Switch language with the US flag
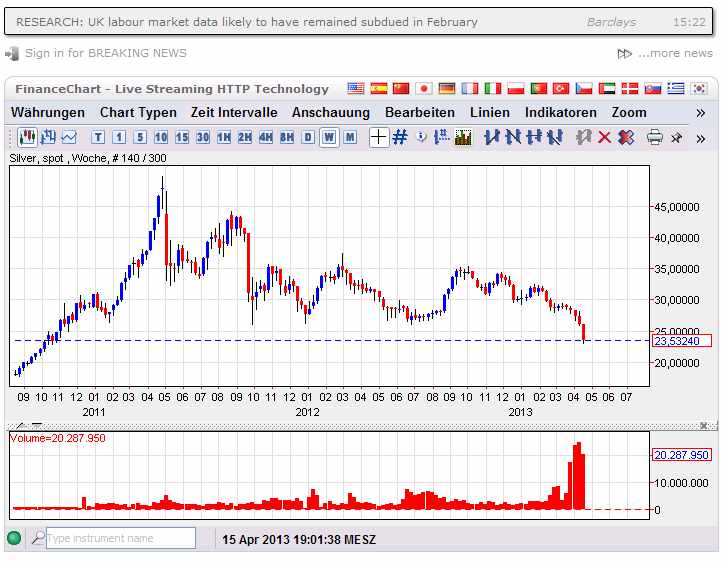726x565 pixels. click(356, 88)
